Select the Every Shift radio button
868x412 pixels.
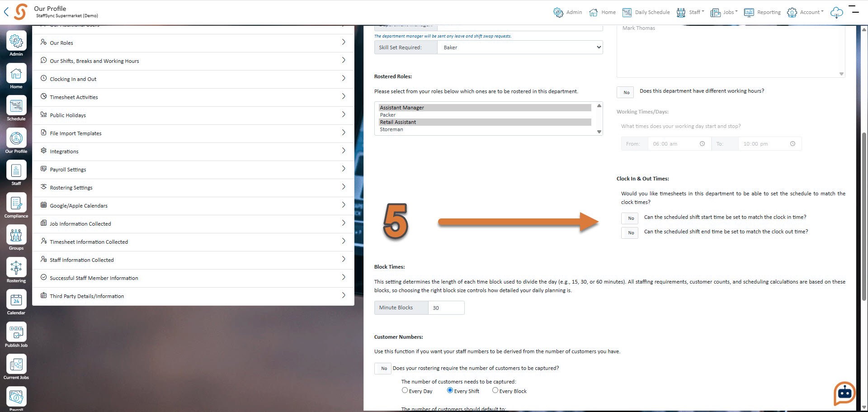point(450,390)
